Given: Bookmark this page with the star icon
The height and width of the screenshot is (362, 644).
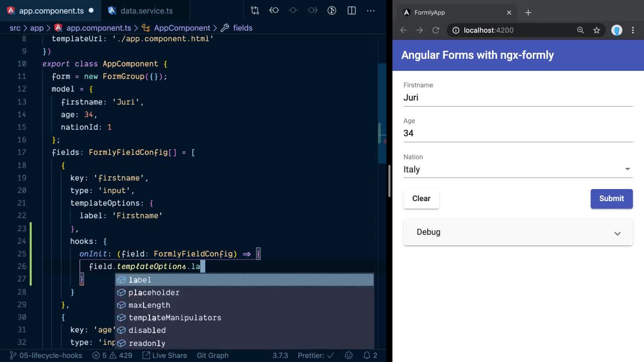Looking at the screenshot, I should click(597, 30).
